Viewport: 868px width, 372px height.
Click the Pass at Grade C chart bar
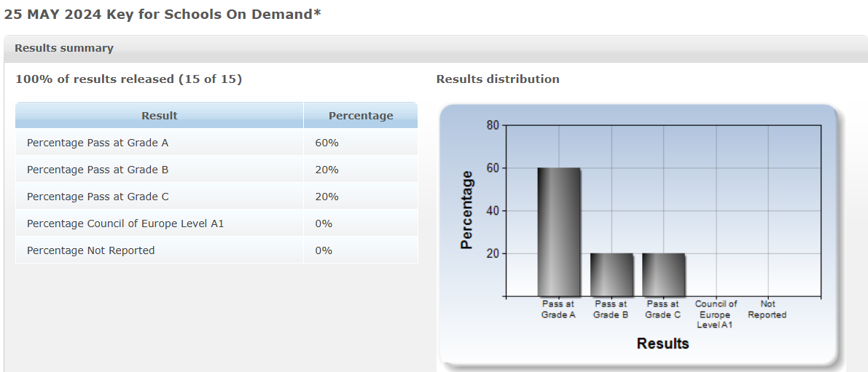point(663,274)
